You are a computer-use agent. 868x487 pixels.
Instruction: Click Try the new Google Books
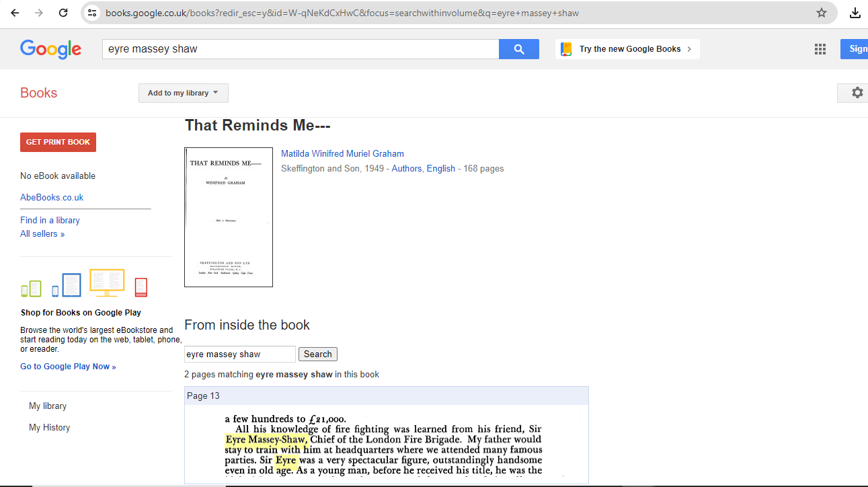[627, 49]
